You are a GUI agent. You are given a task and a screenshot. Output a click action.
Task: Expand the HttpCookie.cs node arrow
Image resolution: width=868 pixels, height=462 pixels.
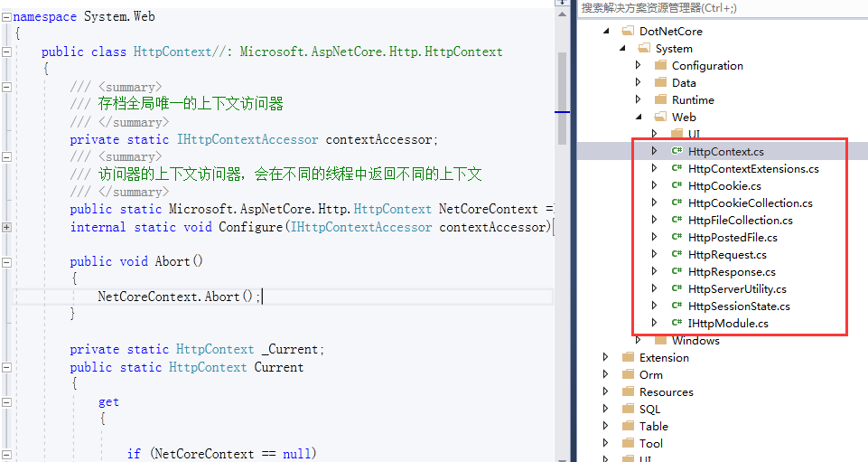point(654,185)
